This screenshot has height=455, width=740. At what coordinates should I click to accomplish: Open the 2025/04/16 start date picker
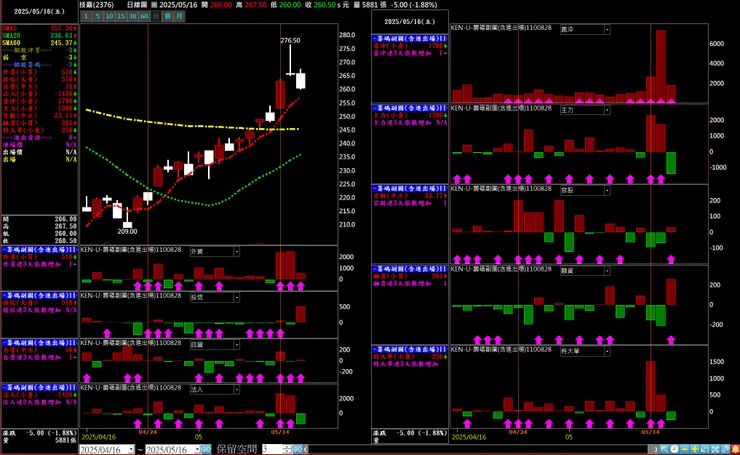tap(131, 450)
